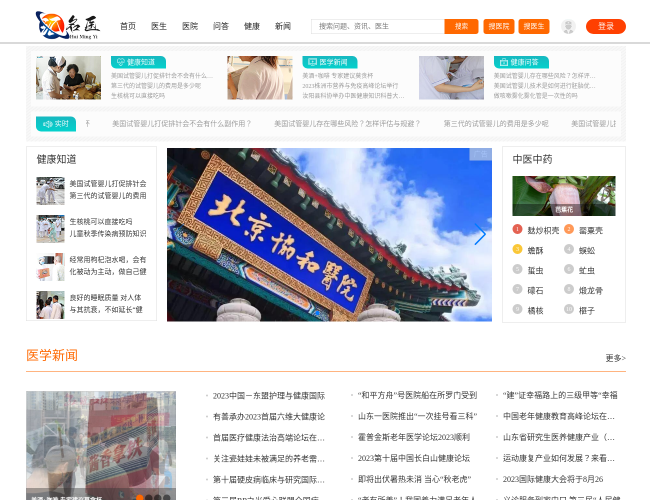
Task: Click the 健康问答 banner badge
Action: (x=521, y=62)
